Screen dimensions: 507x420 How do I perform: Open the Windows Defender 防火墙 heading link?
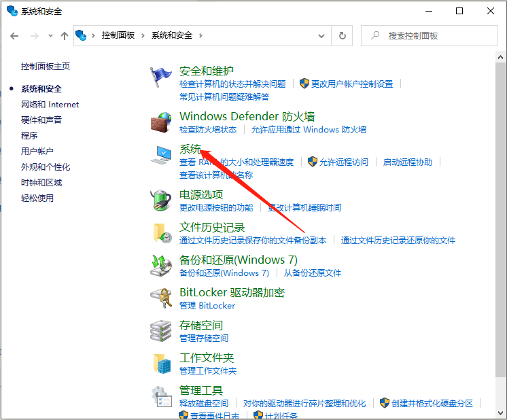point(247,116)
